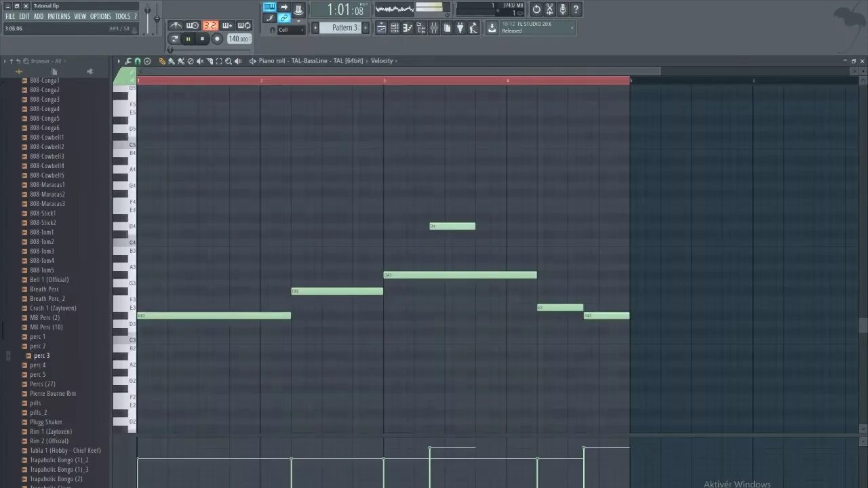Open the stamp chord tool in piano roll

click(x=147, y=61)
